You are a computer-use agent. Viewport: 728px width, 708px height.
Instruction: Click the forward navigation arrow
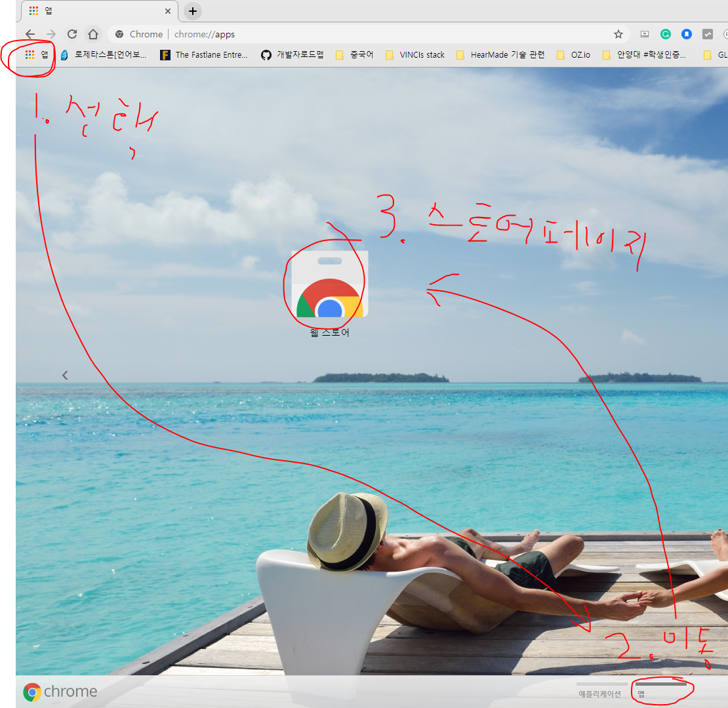(51, 34)
